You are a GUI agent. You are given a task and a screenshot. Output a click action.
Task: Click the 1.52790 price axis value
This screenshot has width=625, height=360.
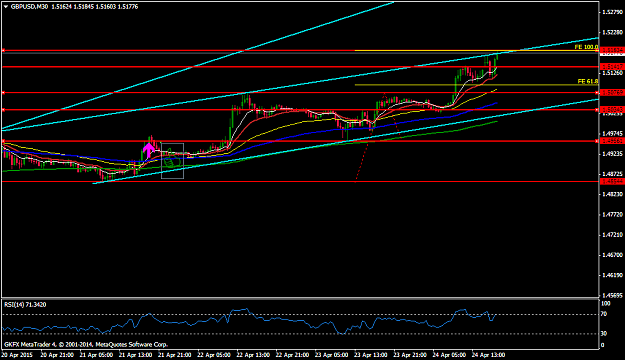[613, 12]
